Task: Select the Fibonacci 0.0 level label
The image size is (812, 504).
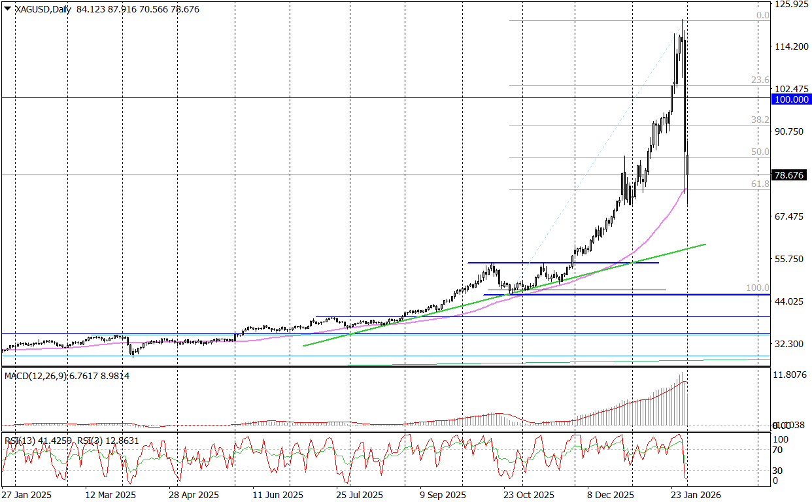Action: (762, 15)
